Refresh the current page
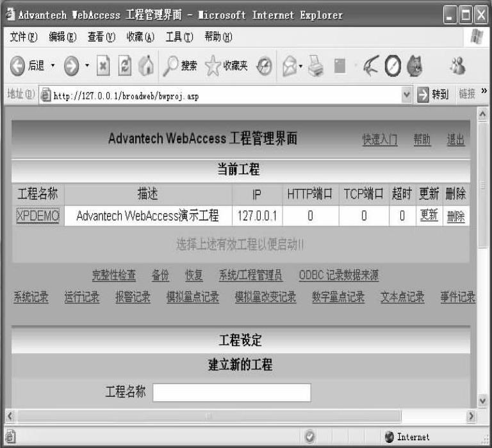Image resolution: width=492 pixels, height=448 pixels. click(x=124, y=66)
